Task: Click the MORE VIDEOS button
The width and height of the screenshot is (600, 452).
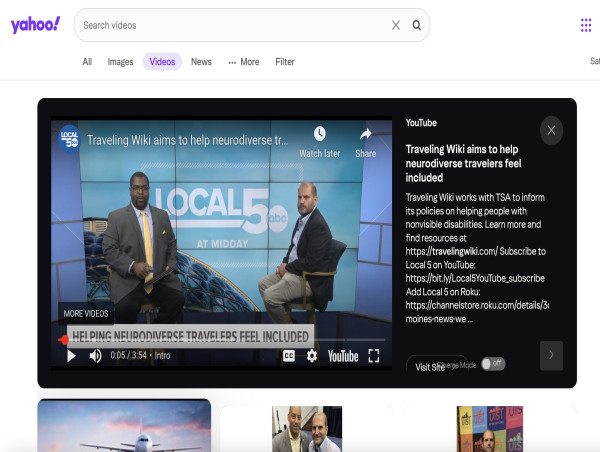Action: click(86, 313)
